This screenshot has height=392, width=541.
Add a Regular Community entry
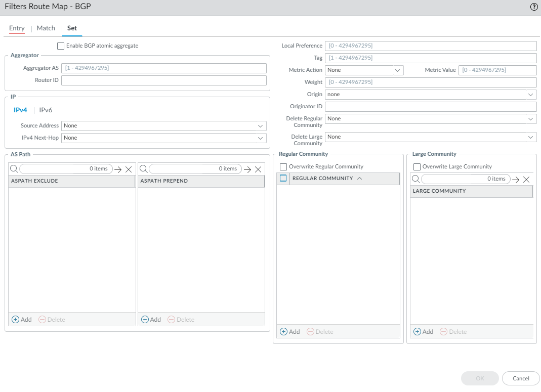click(x=290, y=332)
